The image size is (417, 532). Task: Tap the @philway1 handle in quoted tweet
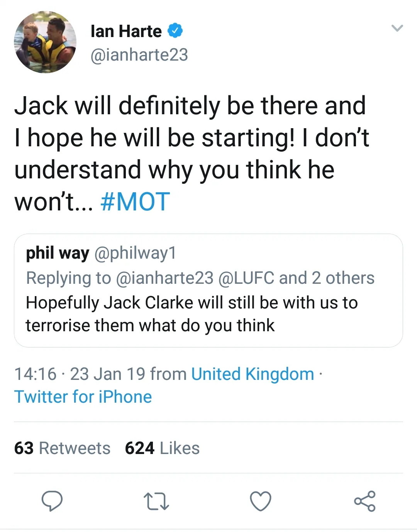click(x=135, y=253)
